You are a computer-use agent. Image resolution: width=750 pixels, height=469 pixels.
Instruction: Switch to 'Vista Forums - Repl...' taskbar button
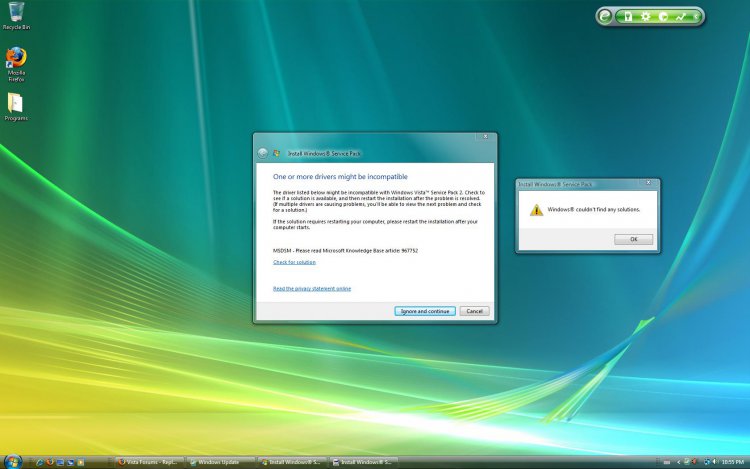pyautogui.click(x=149, y=462)
